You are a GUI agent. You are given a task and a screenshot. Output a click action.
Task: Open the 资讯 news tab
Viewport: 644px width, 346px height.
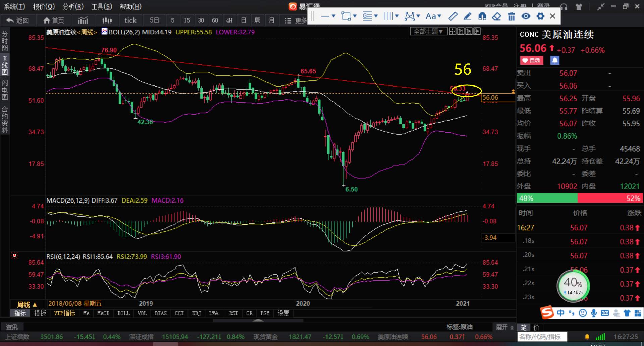[12, 327]
